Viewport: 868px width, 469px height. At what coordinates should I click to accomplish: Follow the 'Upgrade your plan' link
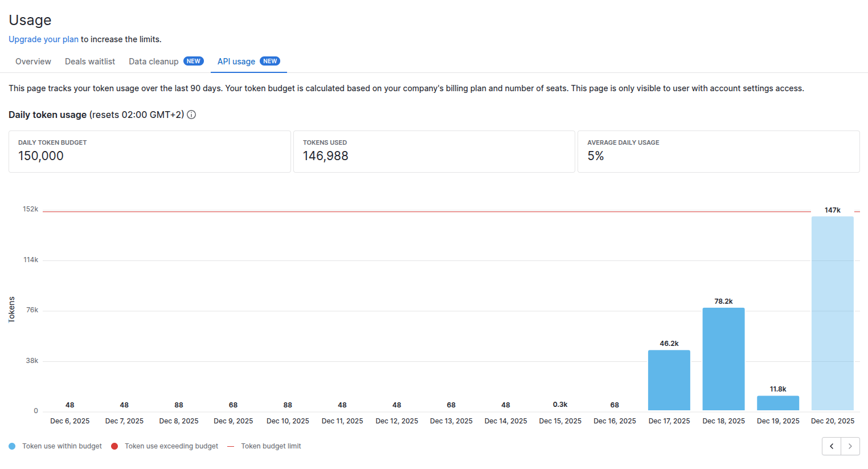(x=43, y=39)
